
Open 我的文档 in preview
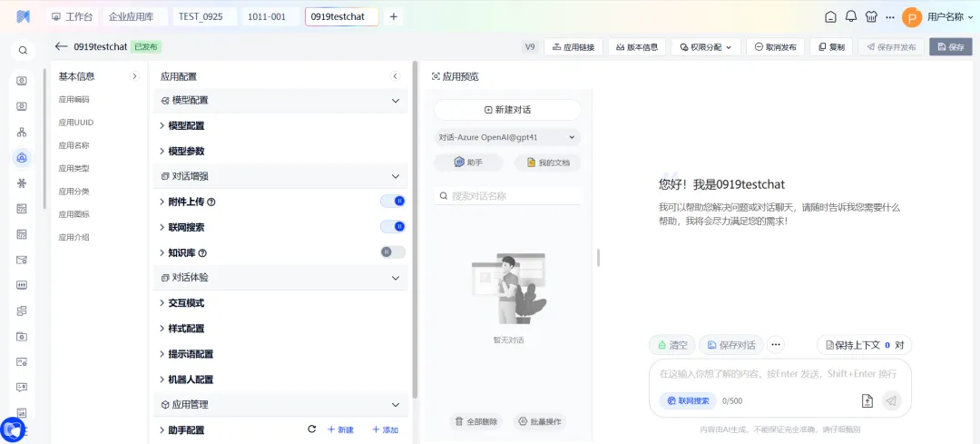pyautogui.click(x=547, y=163)
